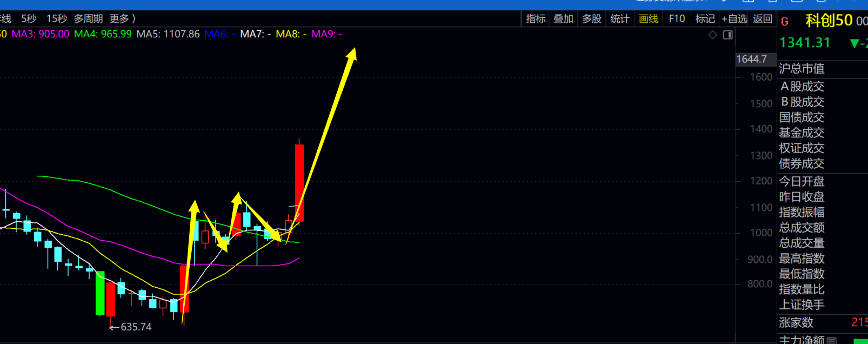Open the F10 company info page

click(677, 19)
